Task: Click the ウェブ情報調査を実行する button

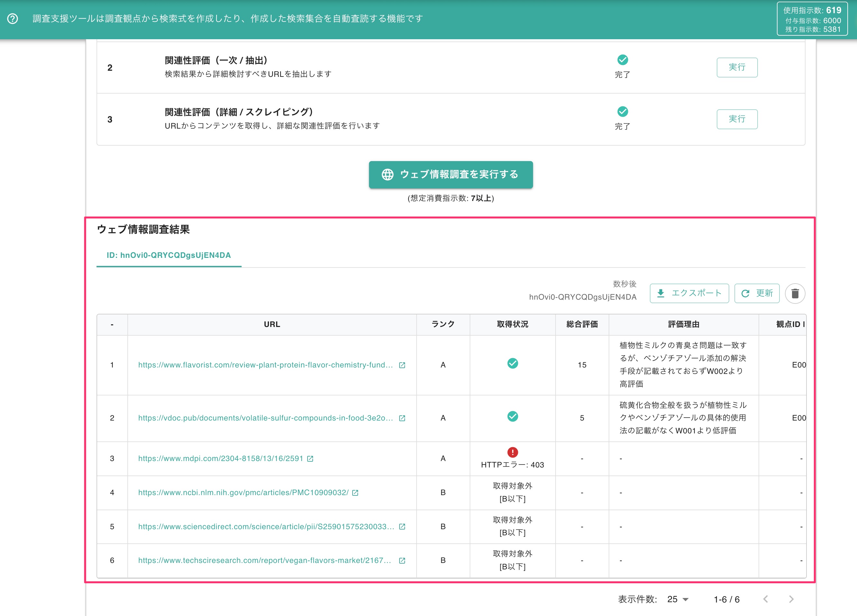Action: pos(451,175)
